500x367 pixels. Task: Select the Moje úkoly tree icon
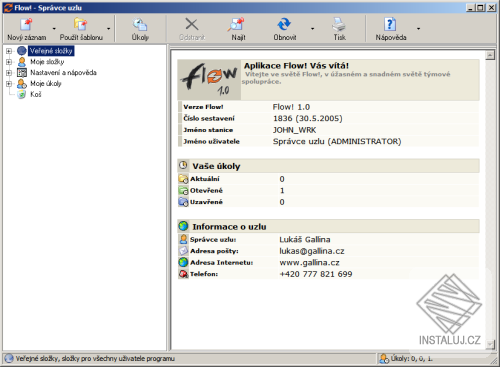pyautogui.click(x=22, y=83)
